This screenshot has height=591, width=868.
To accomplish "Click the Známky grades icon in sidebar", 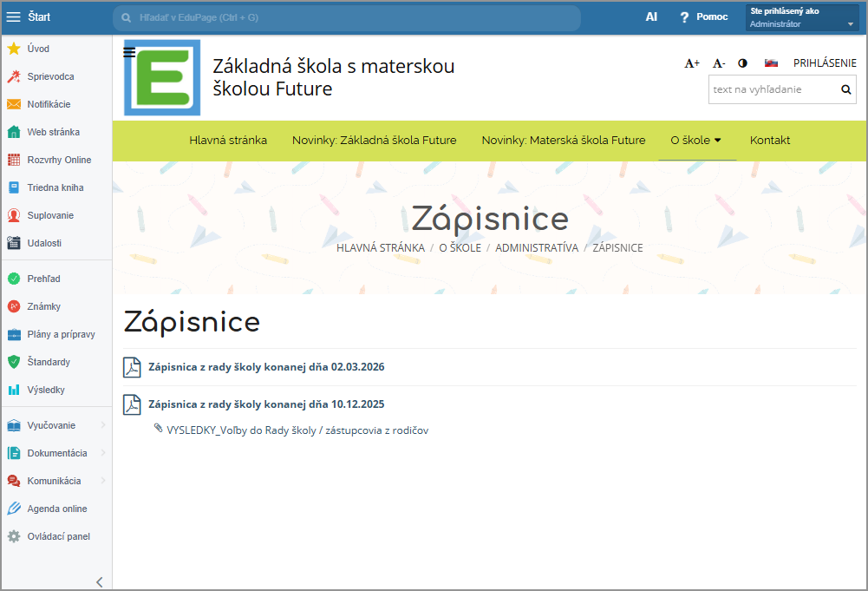I will pos(14,306).
